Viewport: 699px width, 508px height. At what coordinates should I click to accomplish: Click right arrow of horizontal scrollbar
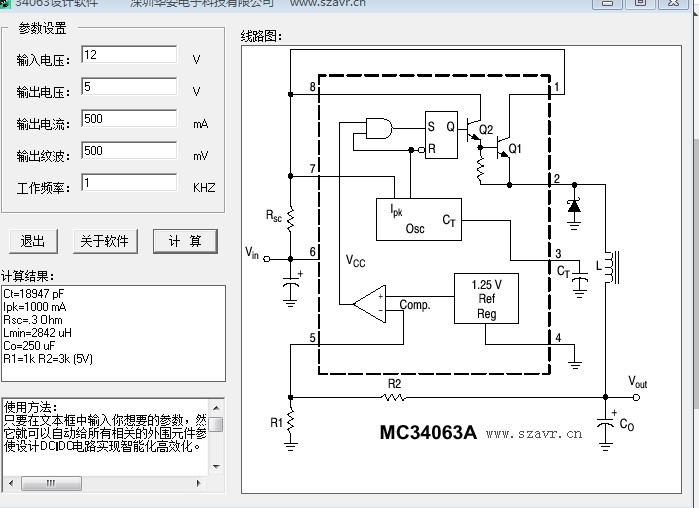coord(198,483)
